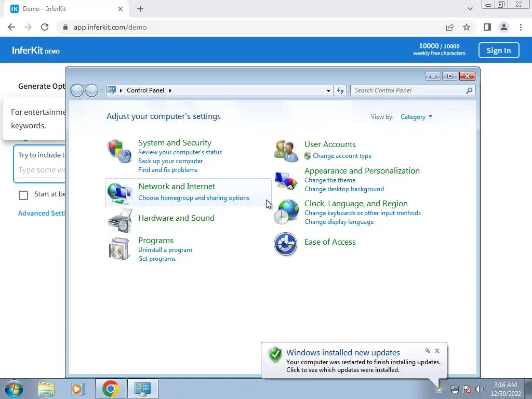Expand the arrow after Control Panel breadcrumb
Image resolution: width=532 pixels, height=399 pixels.
(170, 90)
